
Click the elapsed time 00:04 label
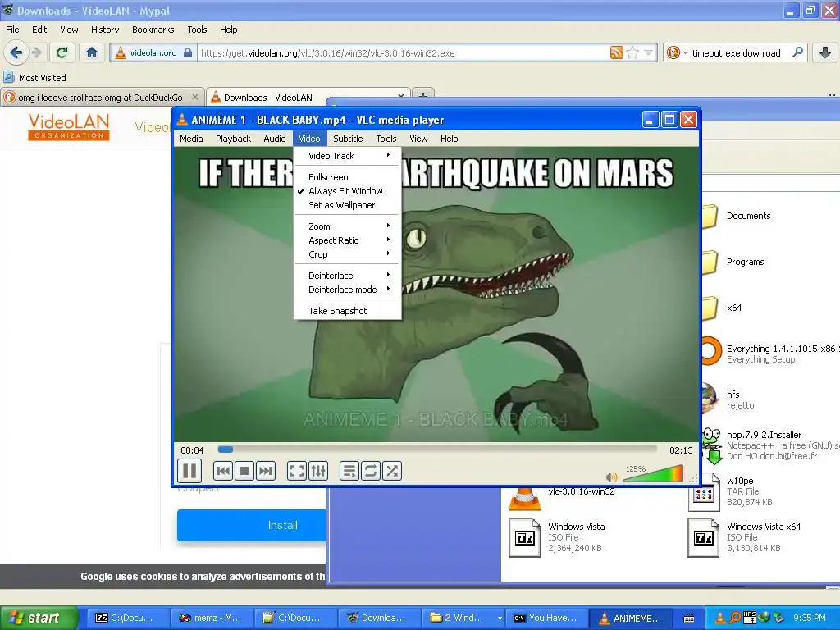[192, 450]
